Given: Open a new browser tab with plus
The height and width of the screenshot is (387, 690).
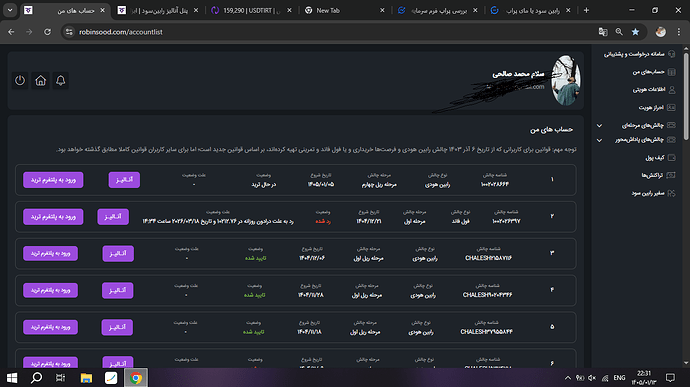Looking at the screenshot, I should click(586, 10).
